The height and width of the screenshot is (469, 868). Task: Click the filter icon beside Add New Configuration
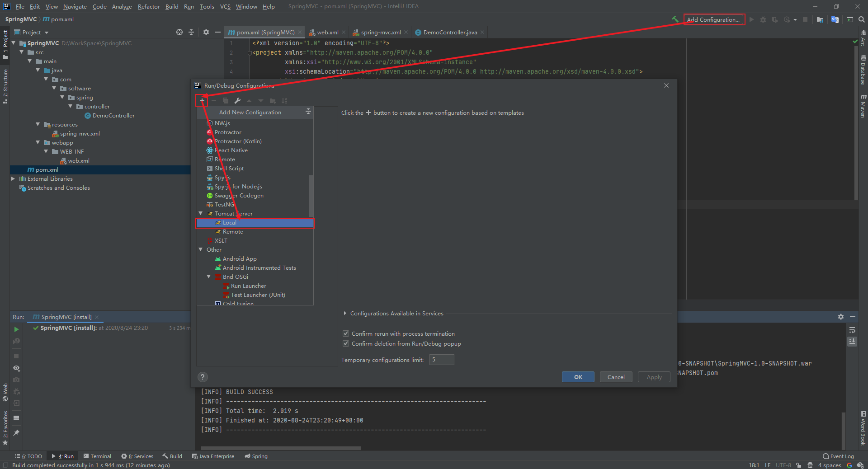click(308, 112)
